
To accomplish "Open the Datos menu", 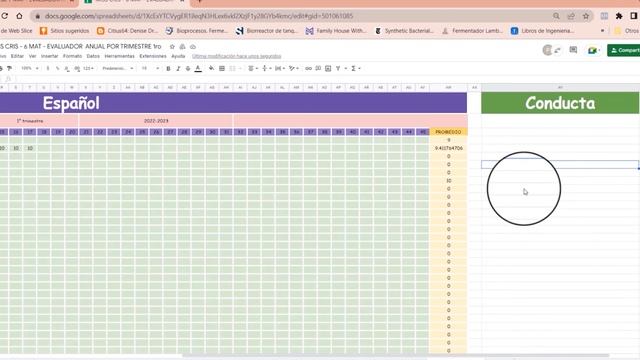I will (93, 56).
